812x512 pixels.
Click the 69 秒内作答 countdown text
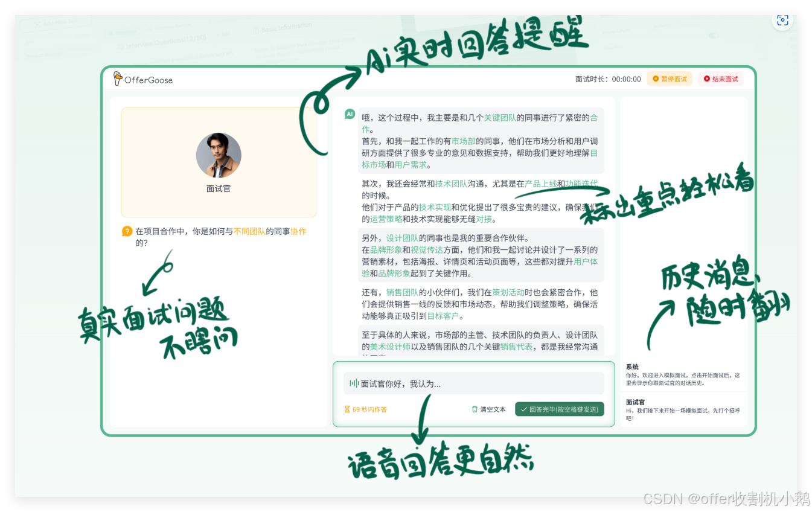click(x=369, y=409)
